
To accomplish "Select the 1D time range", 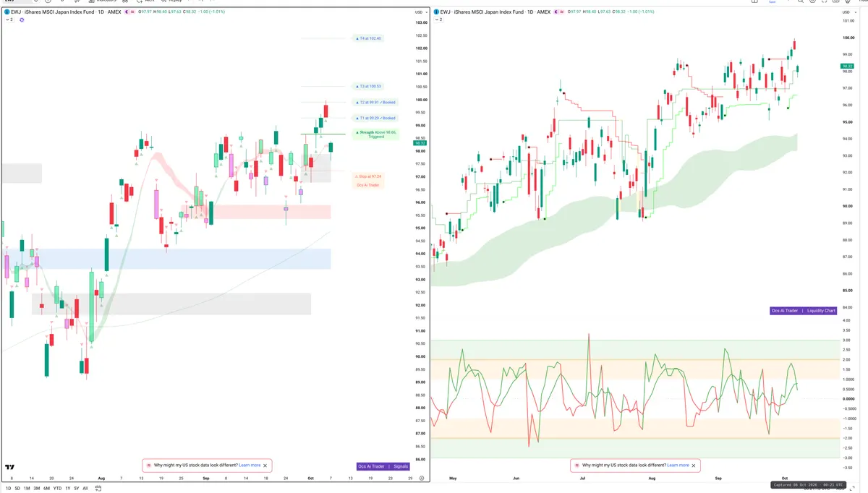I will click(x=7, y=489).
